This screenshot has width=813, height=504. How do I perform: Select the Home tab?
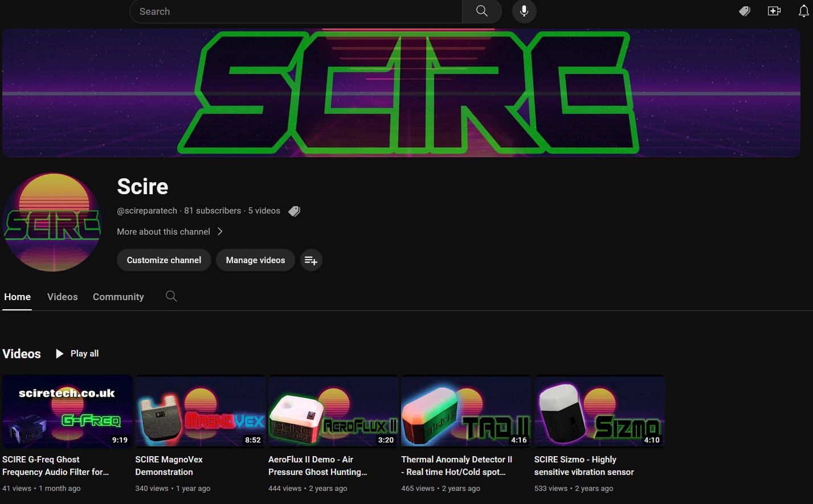(x=17, y=297)
